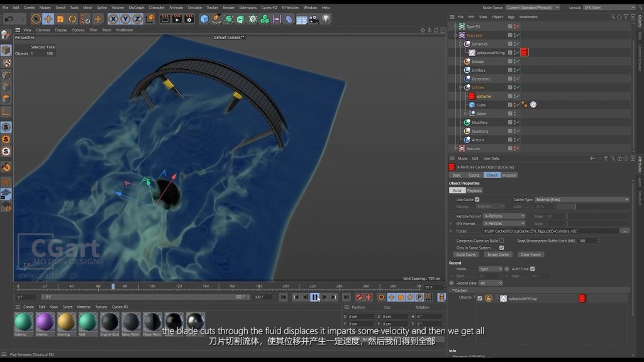This screenshot has width=644, height=362.
Task: Toggle autokeying button in timeline
Action: click(x=369, y=297)
